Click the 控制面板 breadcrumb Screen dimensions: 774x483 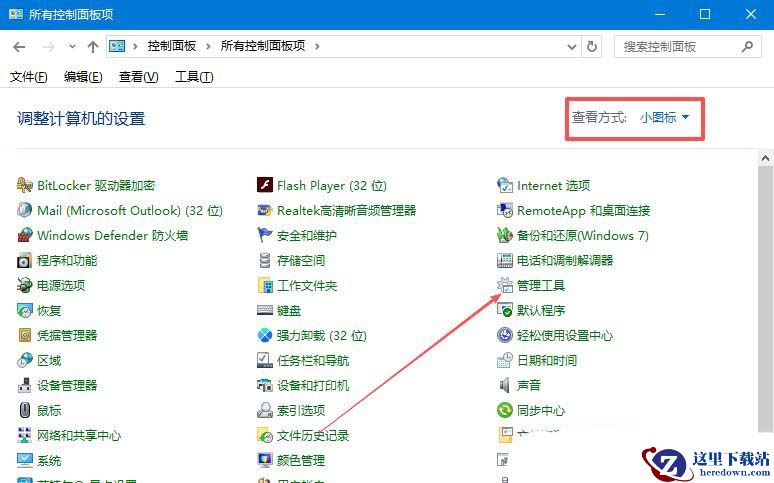tap(172, 46)
